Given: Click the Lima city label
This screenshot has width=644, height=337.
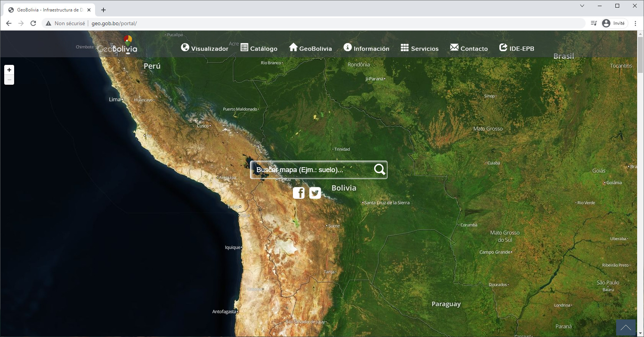Looking at the screenshot, I should (115, 99).
